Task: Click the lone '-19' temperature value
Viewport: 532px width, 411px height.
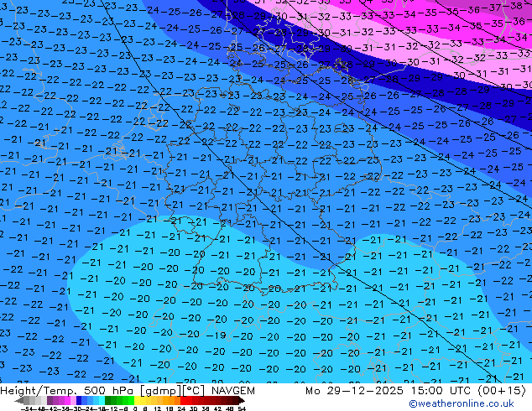Action: pyautogui.click(x=216, y=336)
